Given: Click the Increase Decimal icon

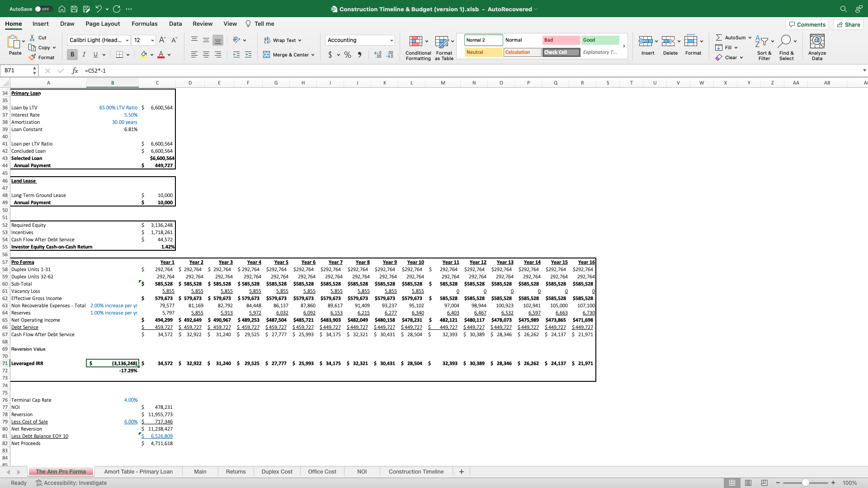Looking at the screenshot, I should tap(378, 55).
